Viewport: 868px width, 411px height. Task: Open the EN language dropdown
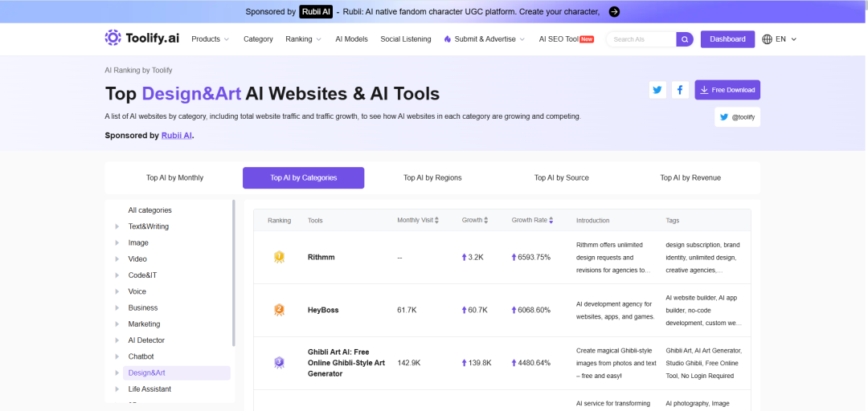coord(786,39)
